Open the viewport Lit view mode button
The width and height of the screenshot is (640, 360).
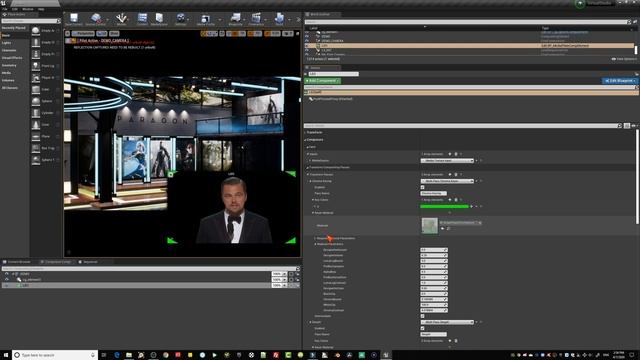102,33
